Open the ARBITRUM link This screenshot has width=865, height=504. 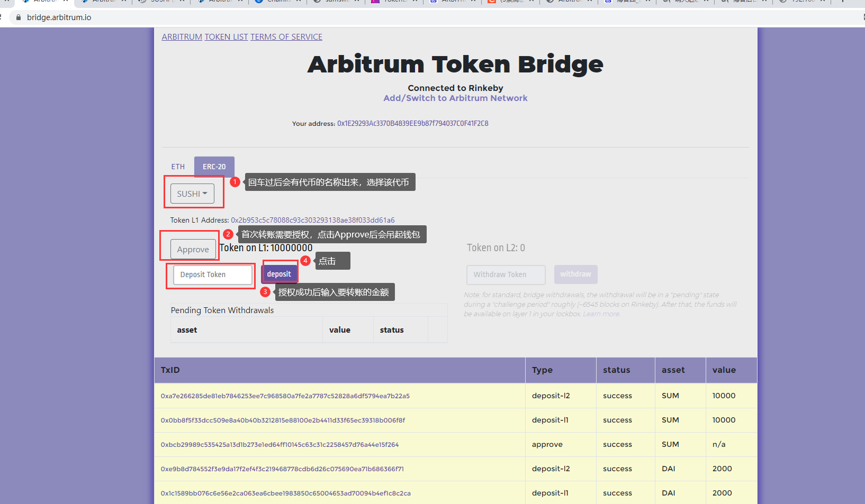coord(182,37)
